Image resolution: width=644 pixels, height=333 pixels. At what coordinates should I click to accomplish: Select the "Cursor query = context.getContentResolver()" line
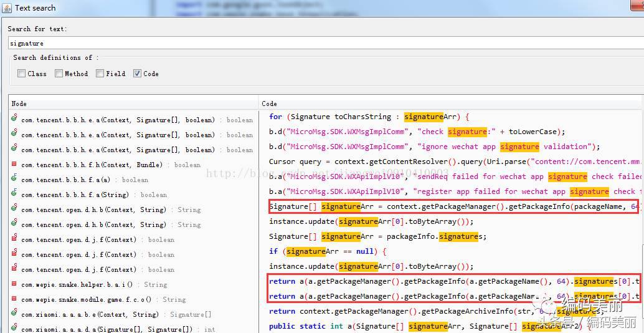tap(455, 162)
